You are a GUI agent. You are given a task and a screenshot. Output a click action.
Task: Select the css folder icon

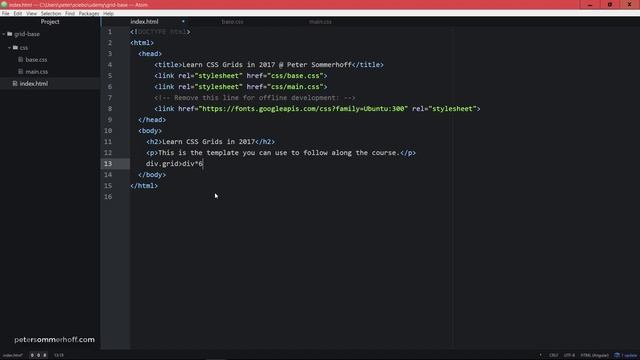16,48
